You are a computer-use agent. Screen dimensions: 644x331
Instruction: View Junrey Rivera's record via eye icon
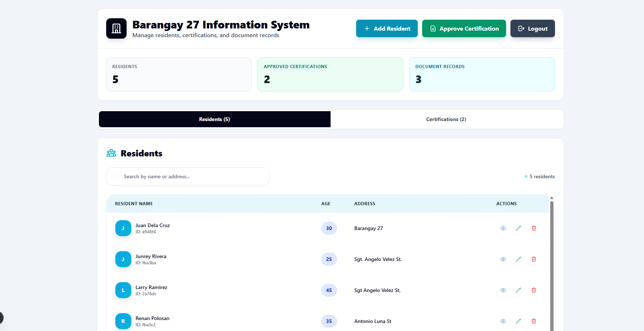tap(503, 259)
